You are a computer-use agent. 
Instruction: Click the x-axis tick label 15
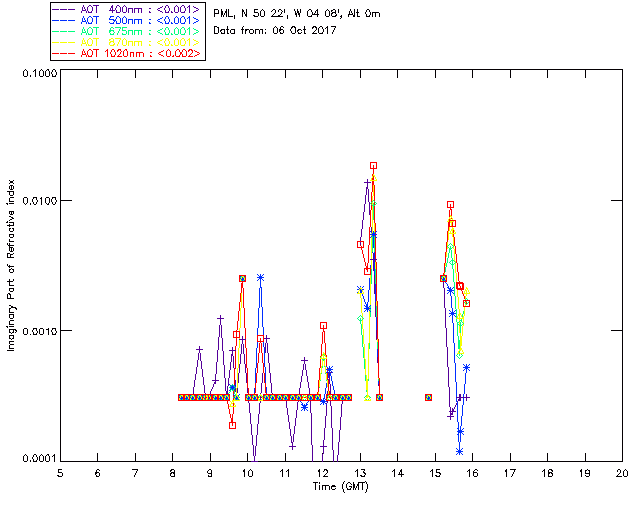[x=435, y=473]
